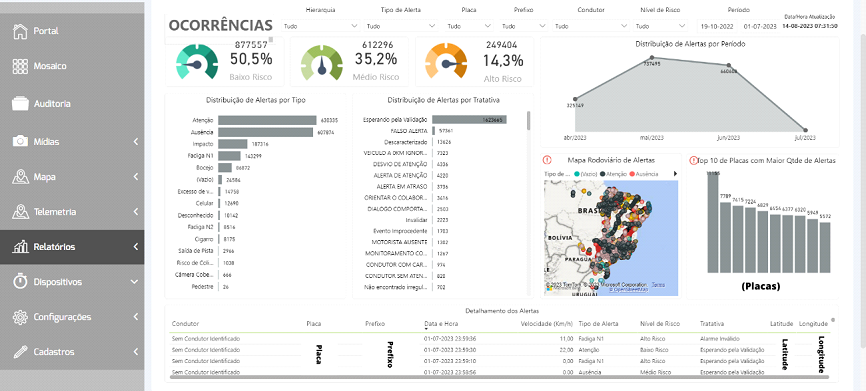The width and height of the screenshot is (866, 391).
Task: Expand the Mídias submenu chevron
Action: pyautogui.click(x=136, y=142)
